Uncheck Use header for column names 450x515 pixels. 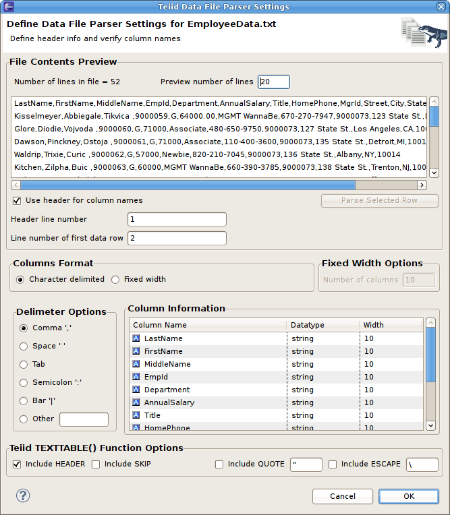pyautogui.click(x=17, y=201)
